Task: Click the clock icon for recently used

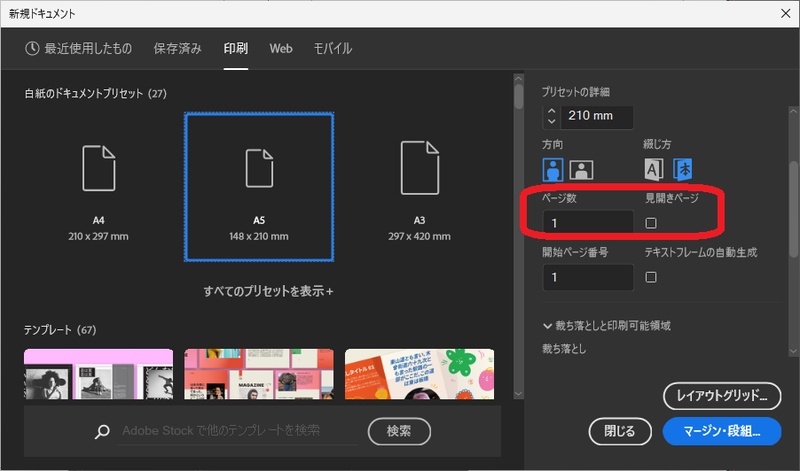Action: tap(32, 48)
